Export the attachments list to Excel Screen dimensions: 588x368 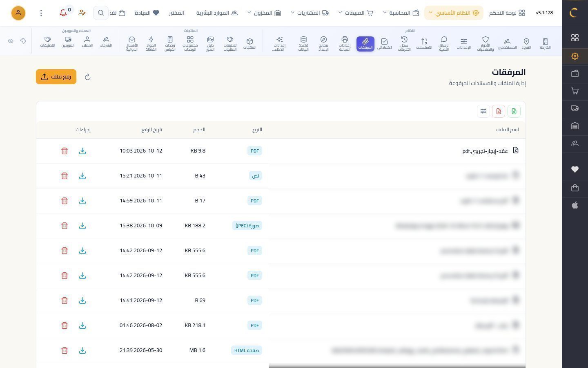click(514, 111)
